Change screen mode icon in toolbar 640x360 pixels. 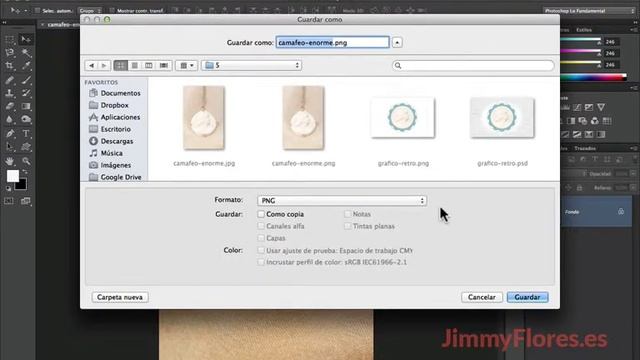click(26, 201)
